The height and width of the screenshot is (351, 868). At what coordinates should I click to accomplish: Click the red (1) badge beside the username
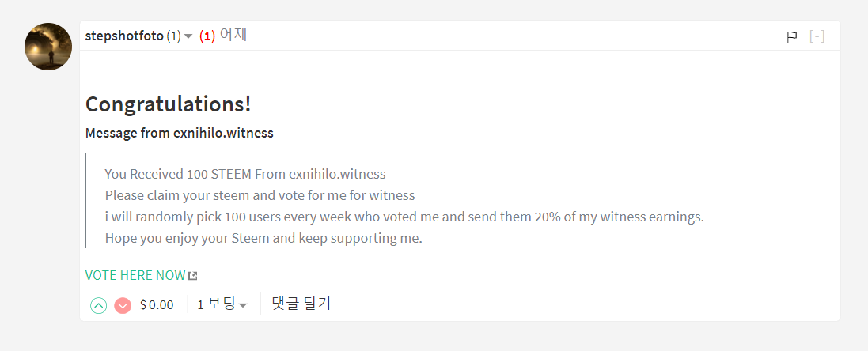click(x=207, y=36)
